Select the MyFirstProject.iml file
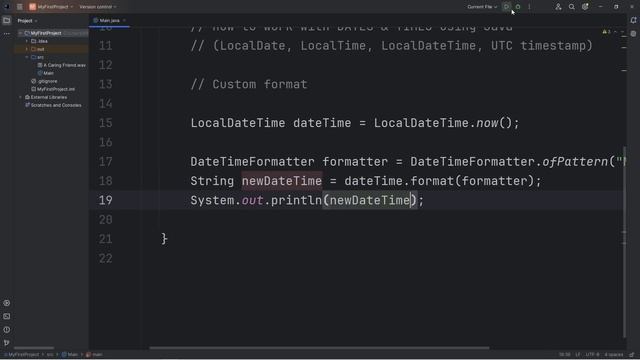 53,89
